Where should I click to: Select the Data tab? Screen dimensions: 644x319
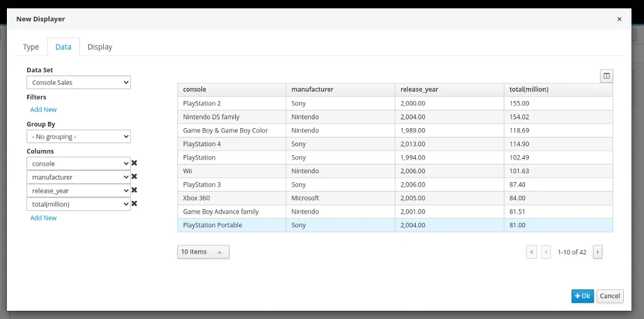[64, 46]
